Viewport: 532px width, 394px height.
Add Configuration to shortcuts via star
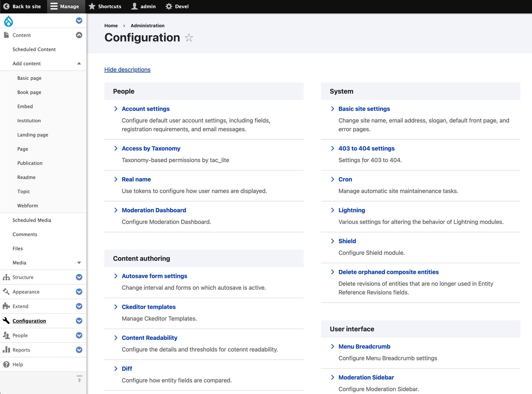coord(189,38)
